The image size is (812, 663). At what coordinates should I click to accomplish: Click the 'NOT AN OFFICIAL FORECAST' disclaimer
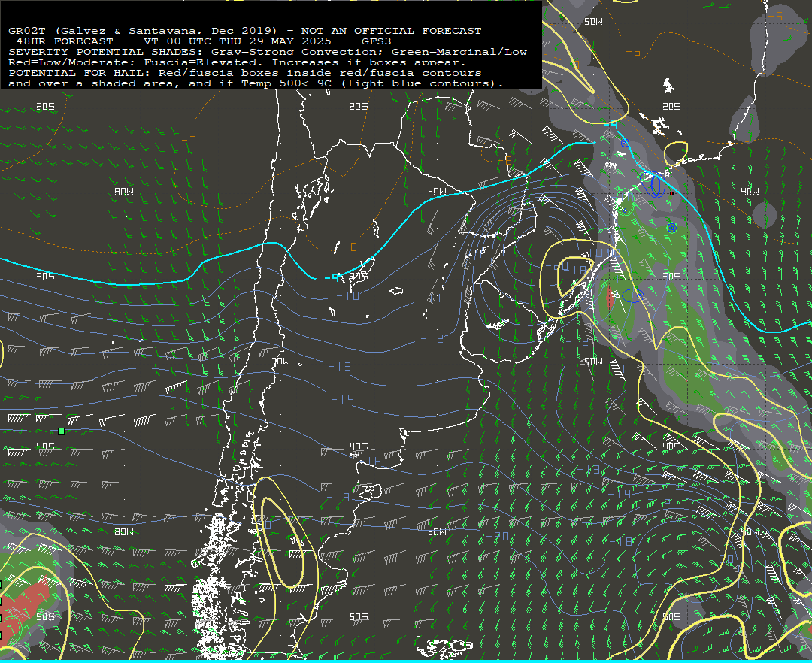point(392,31)
